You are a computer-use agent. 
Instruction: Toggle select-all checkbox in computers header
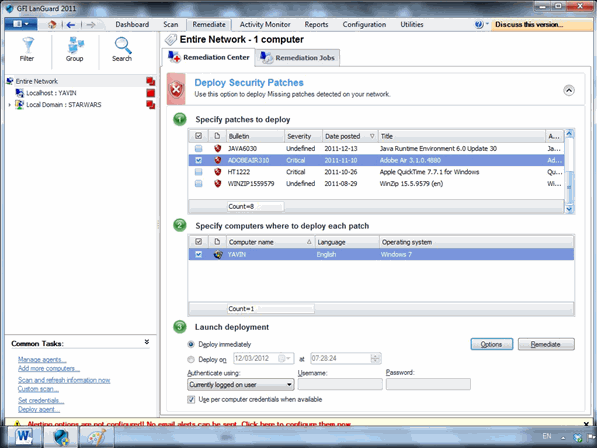pyautogui.click(x=198, y=242)
